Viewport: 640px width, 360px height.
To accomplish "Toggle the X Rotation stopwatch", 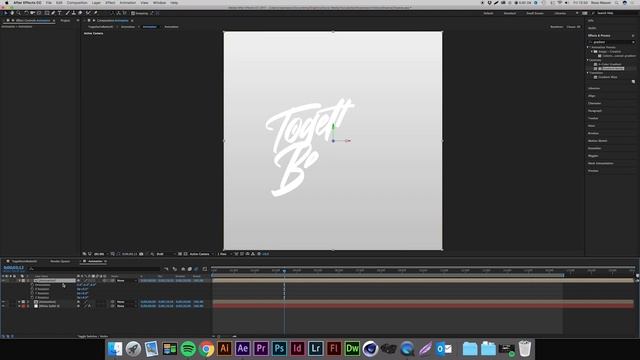I will click(32, 289).
